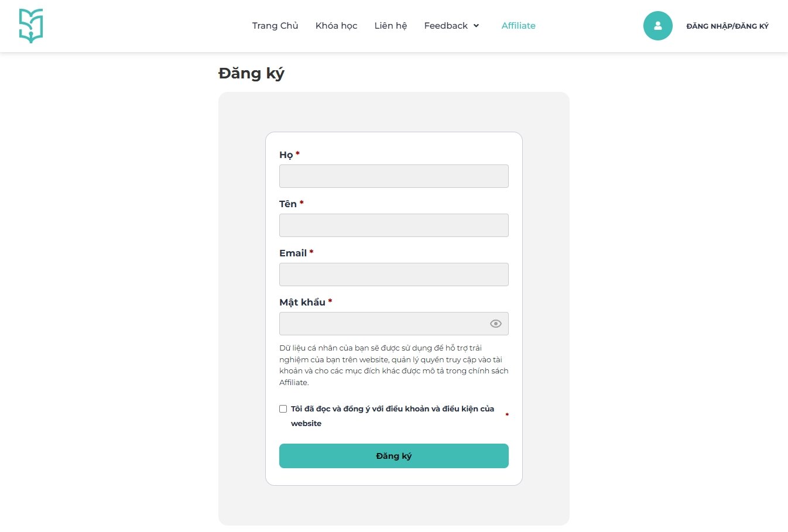Screen dimensions: 788x532
Task: Navigate to the Affiliate page
Action: click(x=518, y=26)
